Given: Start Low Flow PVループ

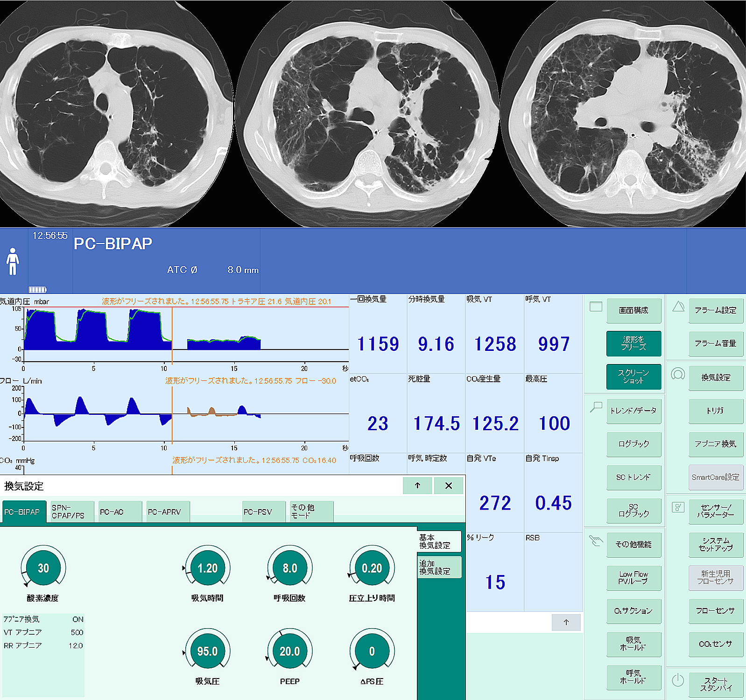Looking at the screenshot, I should click(634, 578).
